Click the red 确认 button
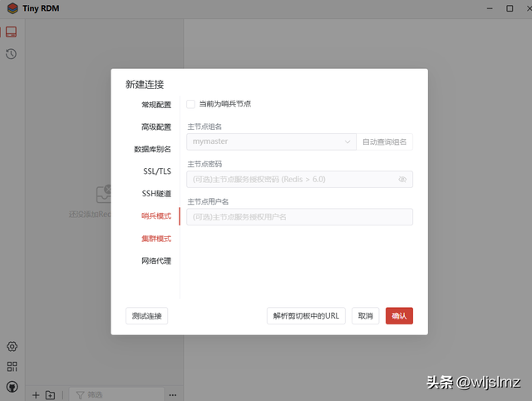The image size is (532, 401). click(399, 316)
